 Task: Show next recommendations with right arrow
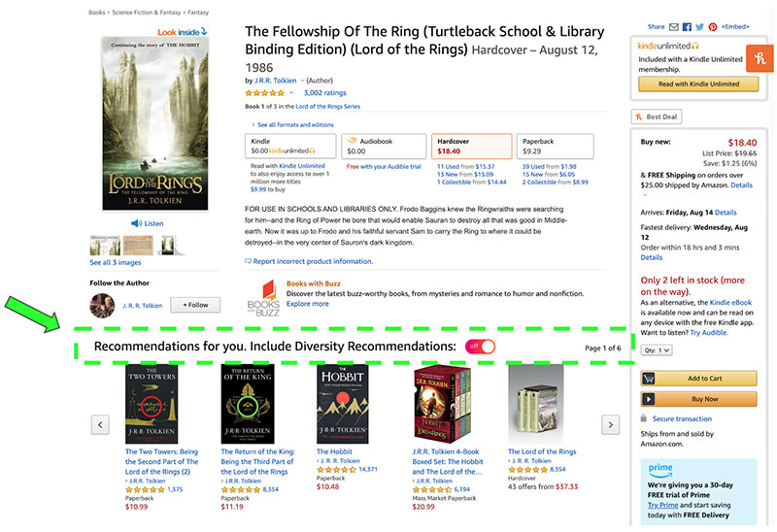click(610, 423)
